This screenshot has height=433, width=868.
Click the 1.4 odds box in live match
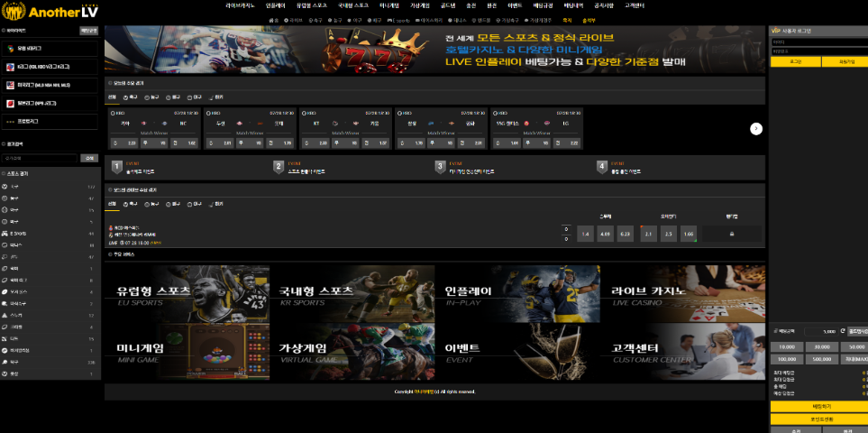click(585, 235)
